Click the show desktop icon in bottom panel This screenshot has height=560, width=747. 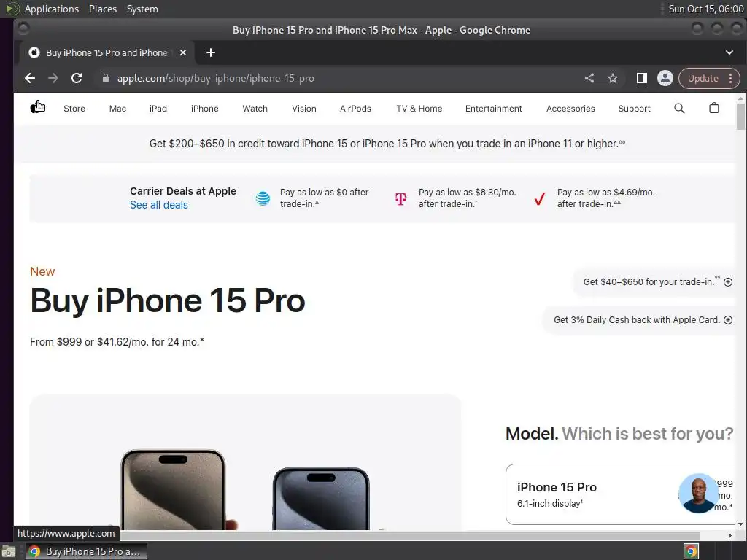pos(9,551)
